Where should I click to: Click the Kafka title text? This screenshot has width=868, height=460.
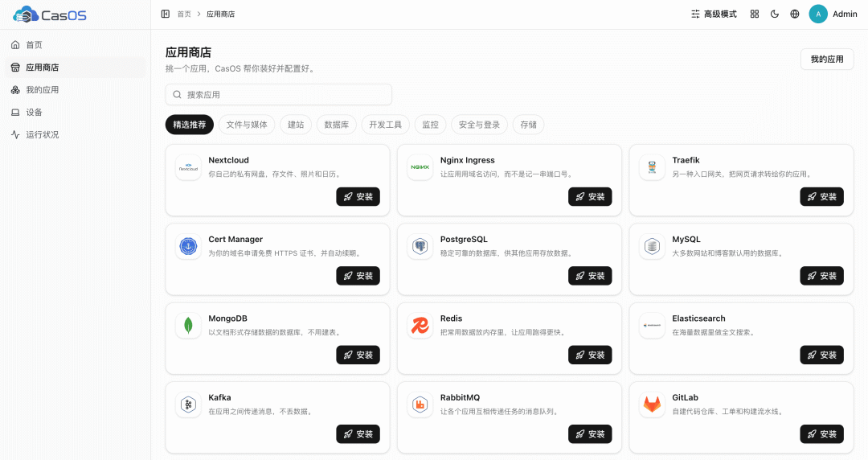[x=219, y=398]
